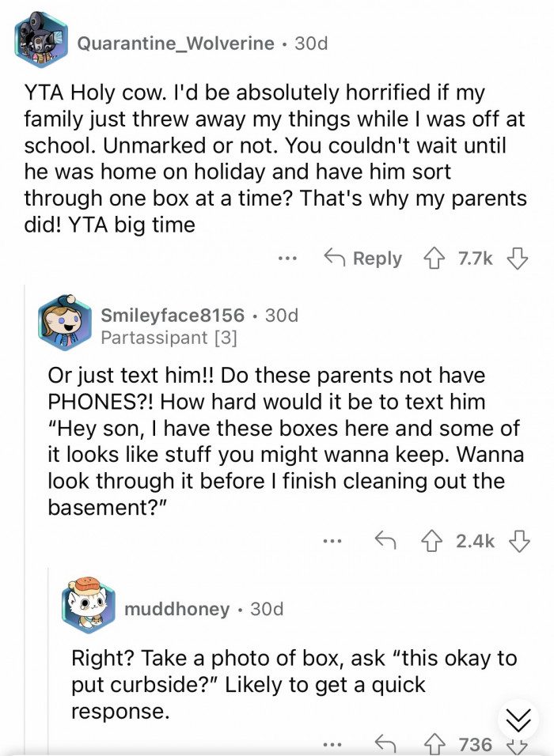Screen dimensions: 554x756
Task: Tap Quarantine_Wolverine's movie camera avatar
Action: [x=39, y=39]
